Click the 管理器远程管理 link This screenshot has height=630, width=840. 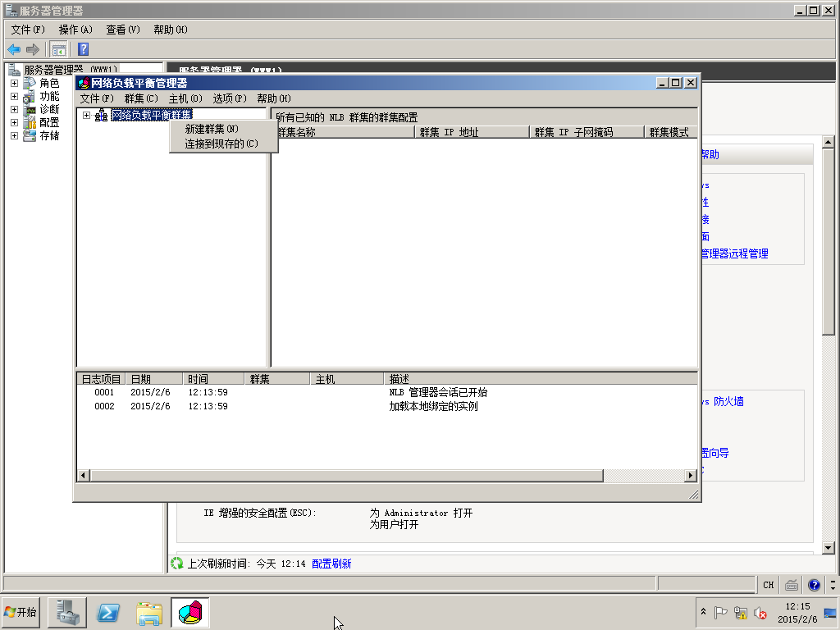click(x=734, y=253)
